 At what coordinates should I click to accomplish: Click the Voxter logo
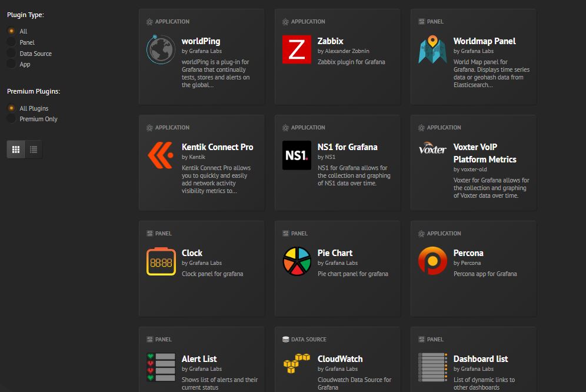[432, 148]
